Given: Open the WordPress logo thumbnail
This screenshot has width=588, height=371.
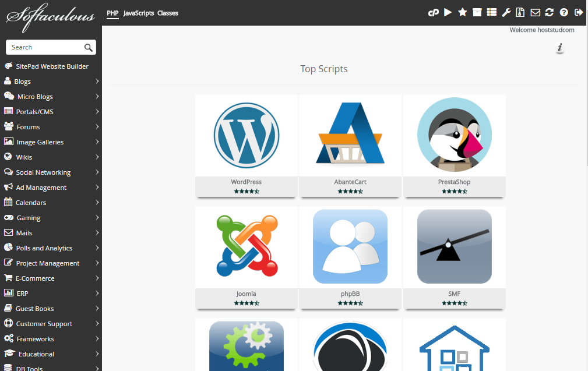Looking at the screenshot, I should coord(247,135).
